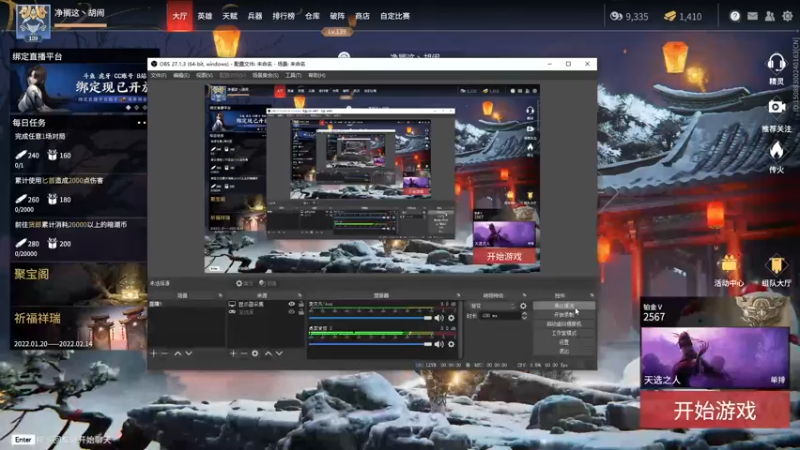Viewport: 800px width, 450px height.
Task: Pop out the 场景 dock panel
Action: point(220,295)
